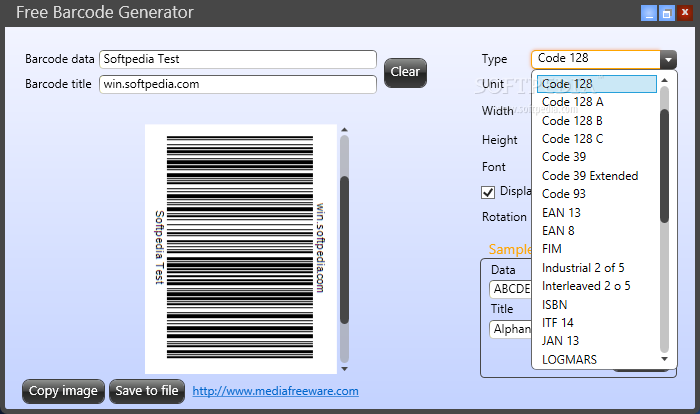700x414 pixels.
Task: Select FIM barcode type
Action: click(597, 249)
